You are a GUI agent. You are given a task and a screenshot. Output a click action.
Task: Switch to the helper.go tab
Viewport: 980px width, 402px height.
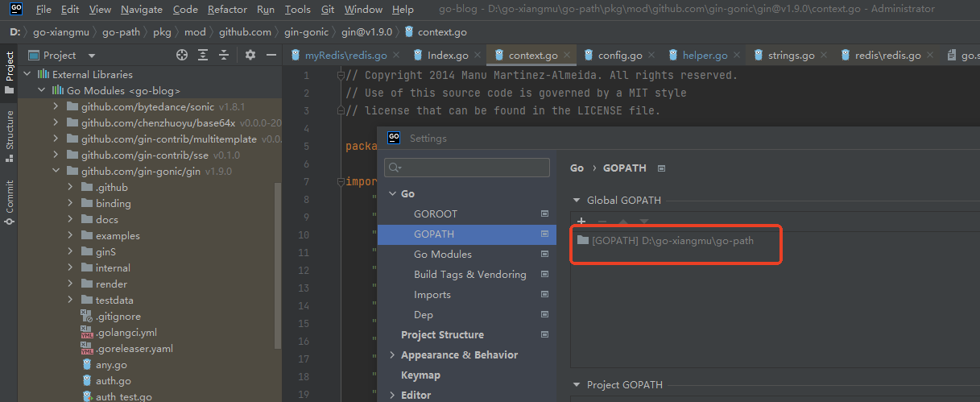point(705,56)
